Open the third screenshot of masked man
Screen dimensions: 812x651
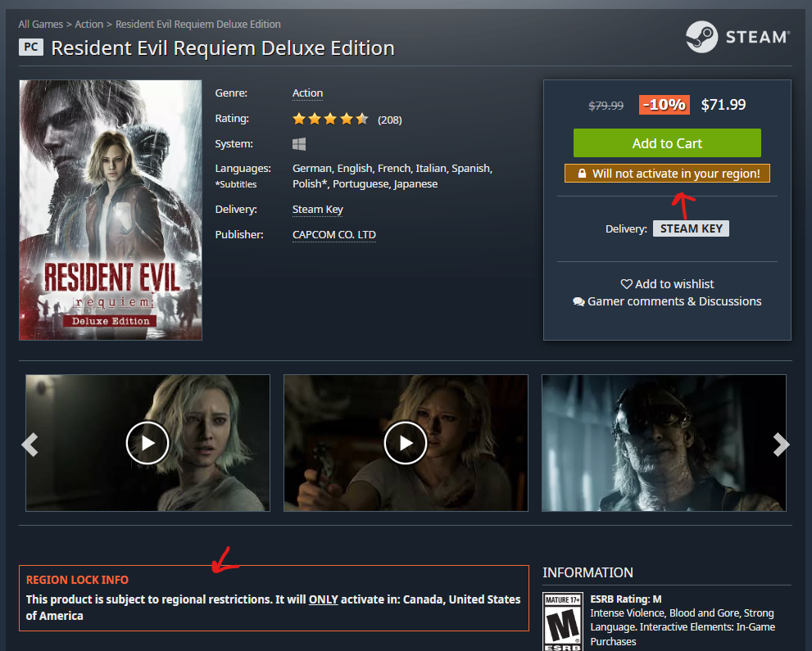pyautogui.click(x=664, y=443)
